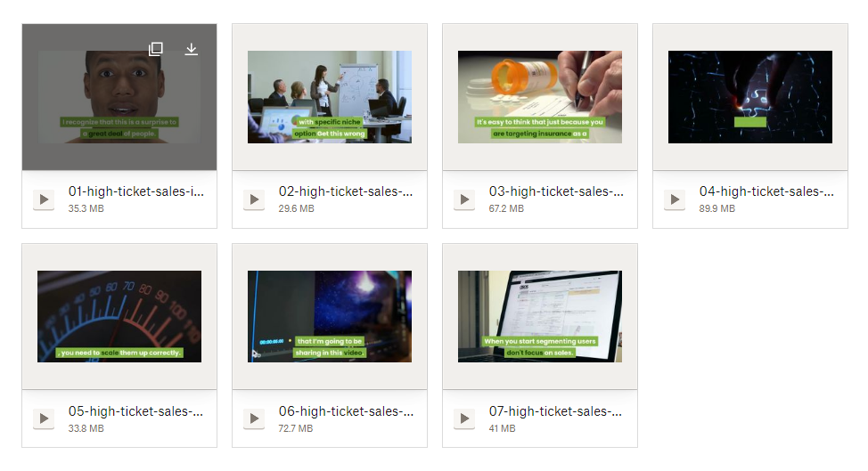Open the galaxy editing video thumbnail

tap(330, 316)
